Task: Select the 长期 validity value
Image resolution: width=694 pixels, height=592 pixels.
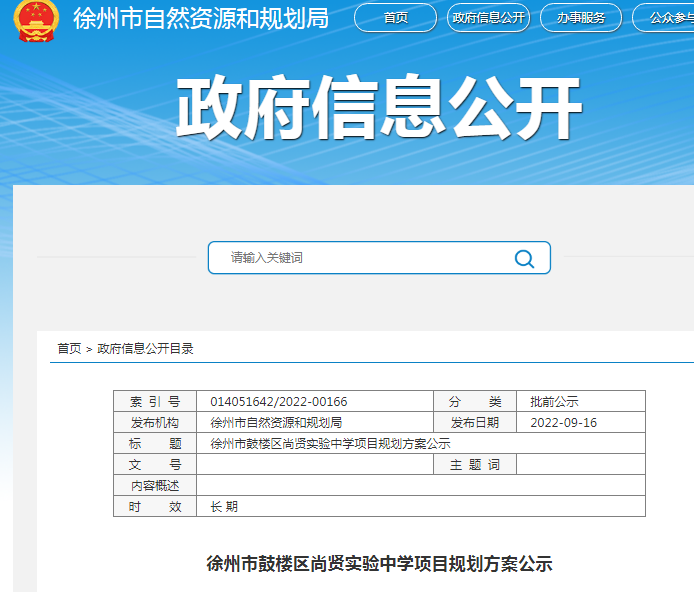Action: pos(224,507)
